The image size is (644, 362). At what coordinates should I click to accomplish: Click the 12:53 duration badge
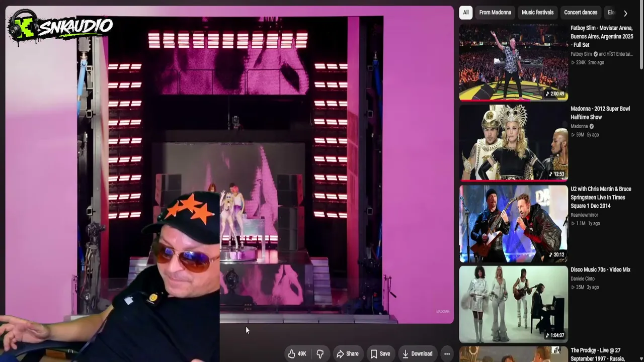pos(556,174)
